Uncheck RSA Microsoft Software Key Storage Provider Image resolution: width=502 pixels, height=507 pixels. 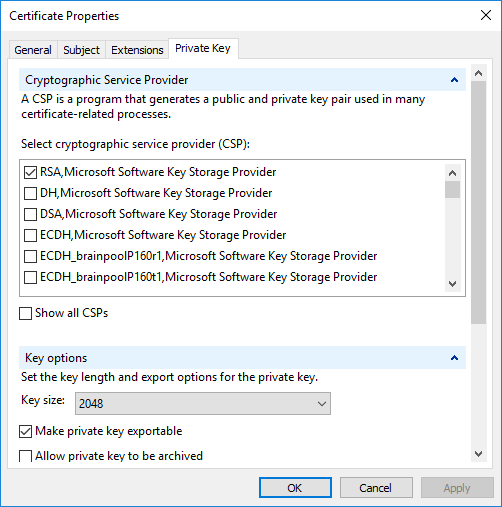pos(30,172)
